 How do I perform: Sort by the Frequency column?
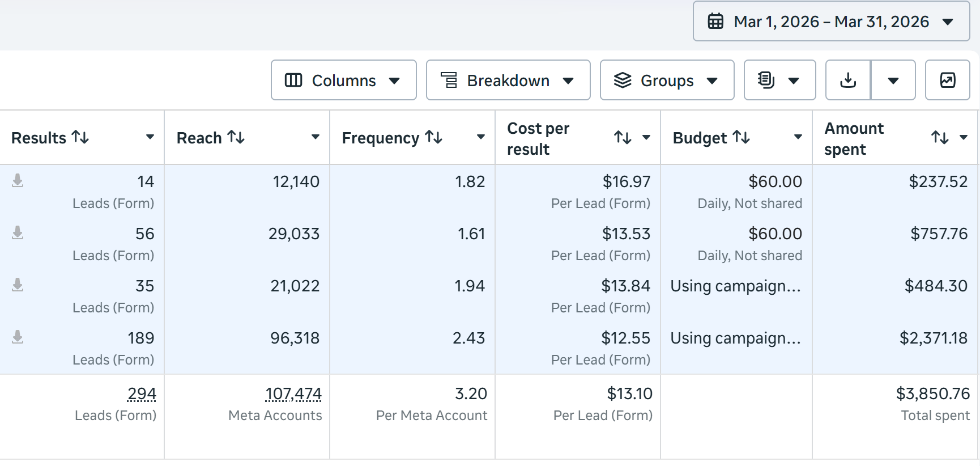(x=434, y=137)
